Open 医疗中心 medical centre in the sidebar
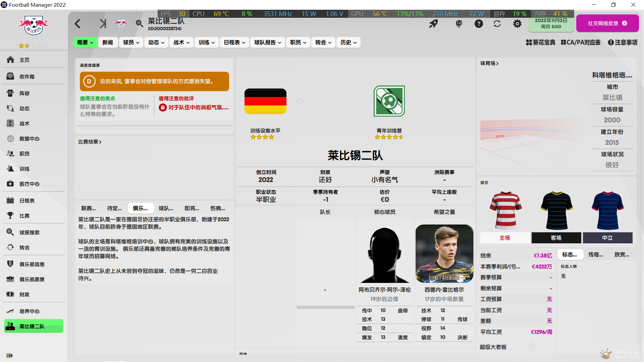644x362 pixels. pyautogui.click(x=34, y=184)
